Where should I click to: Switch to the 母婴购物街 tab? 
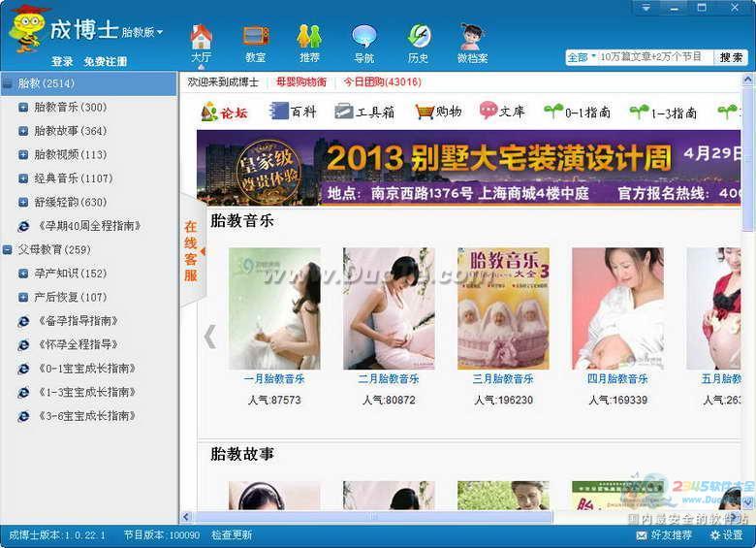(301, 82)
